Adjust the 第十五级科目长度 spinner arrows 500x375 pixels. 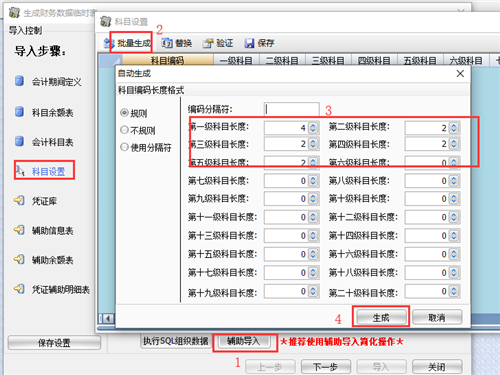(x=313, y=254)
